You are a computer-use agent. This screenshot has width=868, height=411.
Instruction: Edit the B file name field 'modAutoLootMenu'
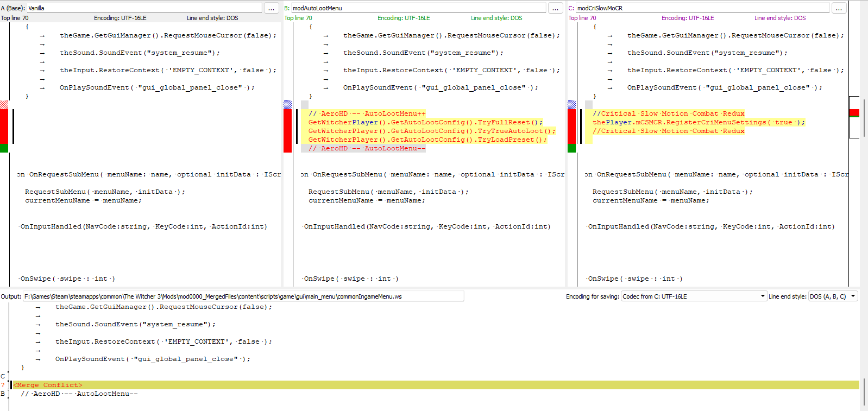[x=418, y=8]
